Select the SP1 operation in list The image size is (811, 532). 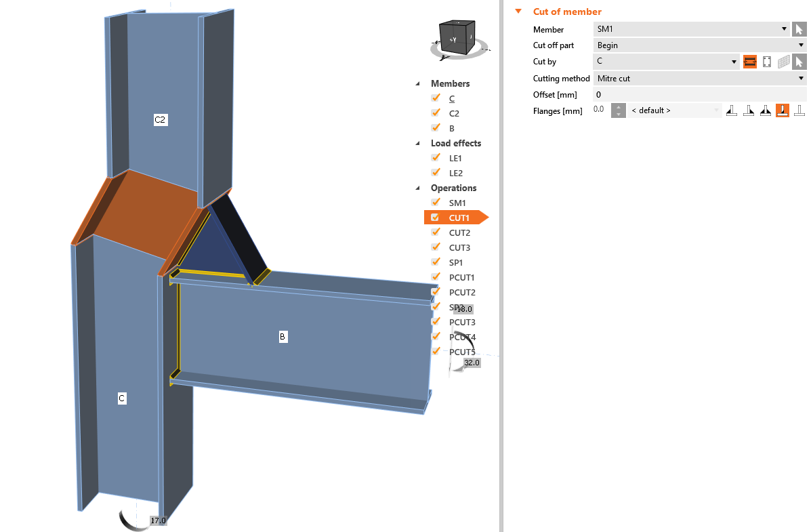[456, 262]
